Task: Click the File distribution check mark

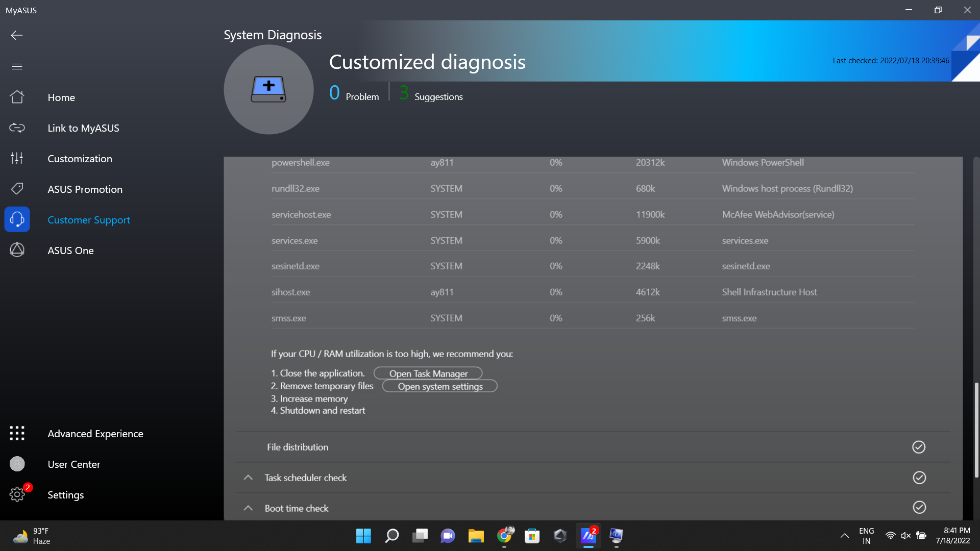Action: click(919, 447)
